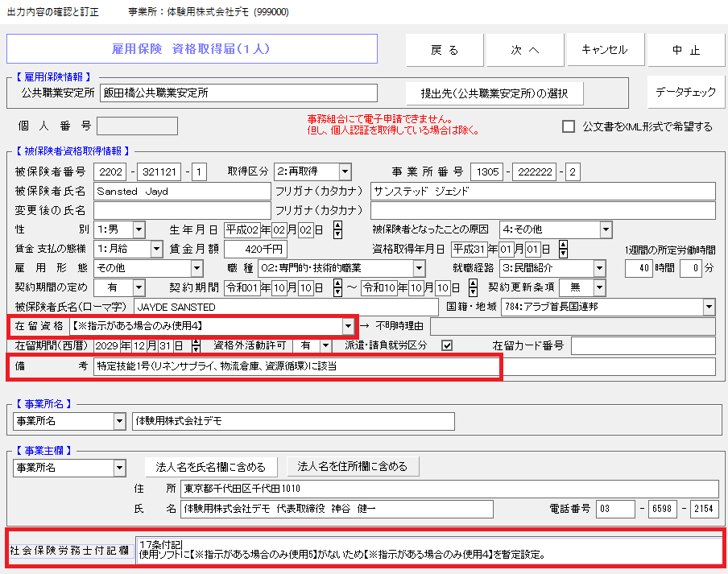Viewport: 728px width, 574px height.
Task: Expand the 国籍・地域 dropdown
Action: (709, 307)
